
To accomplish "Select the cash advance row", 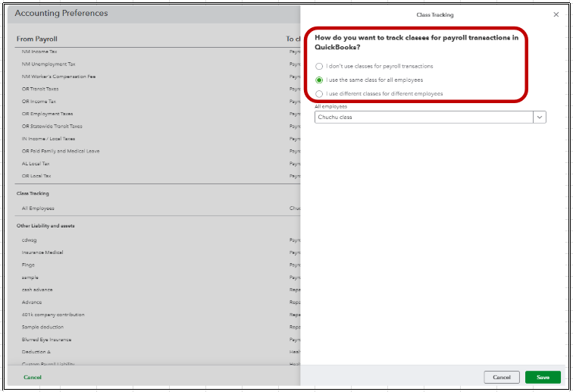I will [x=39, y=290].
